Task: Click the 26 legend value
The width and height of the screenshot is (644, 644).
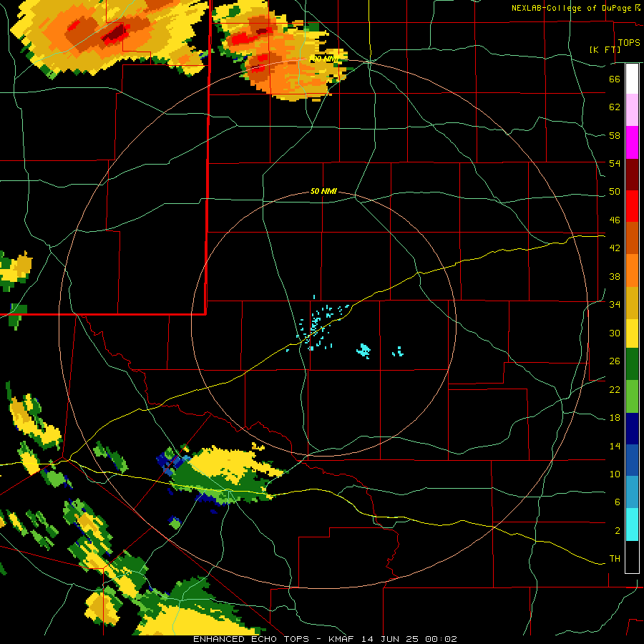Action: tap(615, 361)
